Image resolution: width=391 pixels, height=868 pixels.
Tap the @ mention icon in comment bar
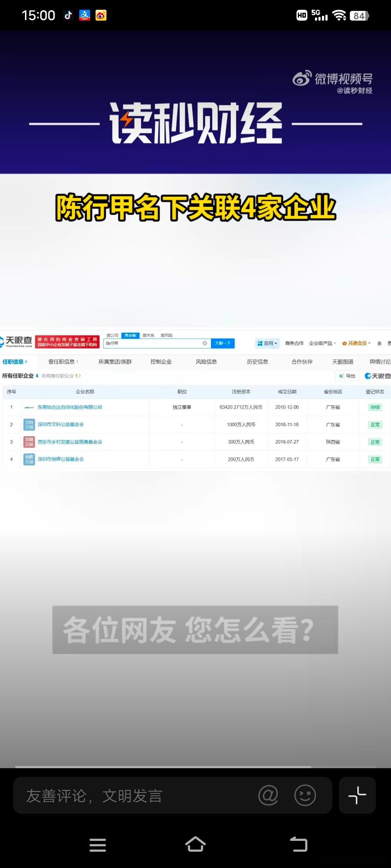pos(268,795)
